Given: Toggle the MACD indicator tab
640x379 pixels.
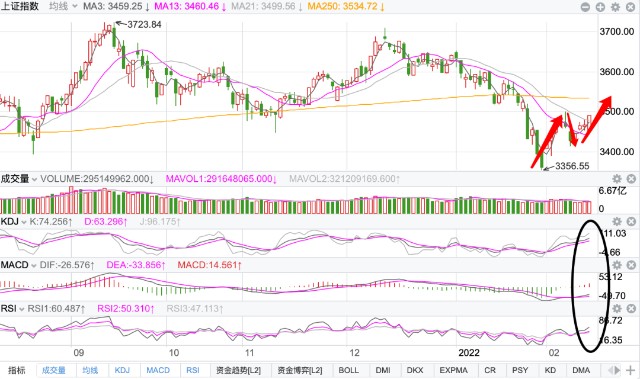Looking at the screenshot, I should pos(158,370).
